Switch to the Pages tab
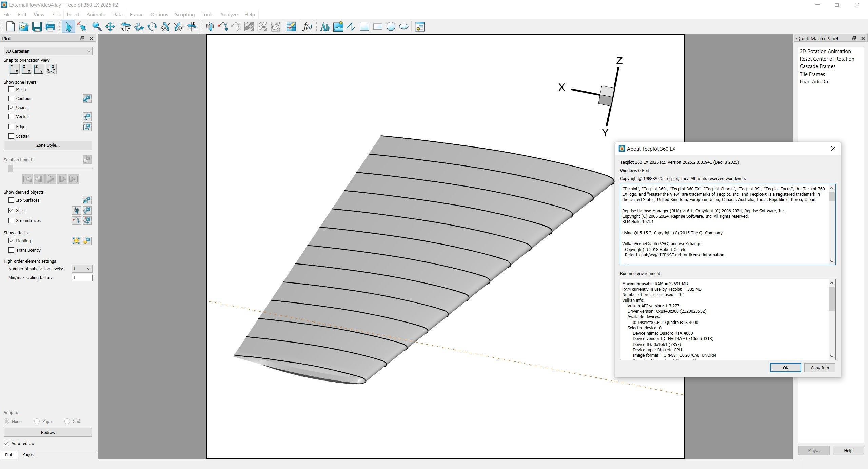The width and height of the screenshot is (868, 469). tap(28, 454)
